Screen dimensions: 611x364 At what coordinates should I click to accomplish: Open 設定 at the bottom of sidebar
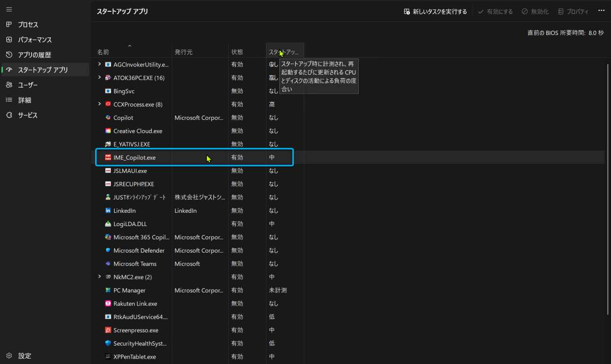coord(24,356)
